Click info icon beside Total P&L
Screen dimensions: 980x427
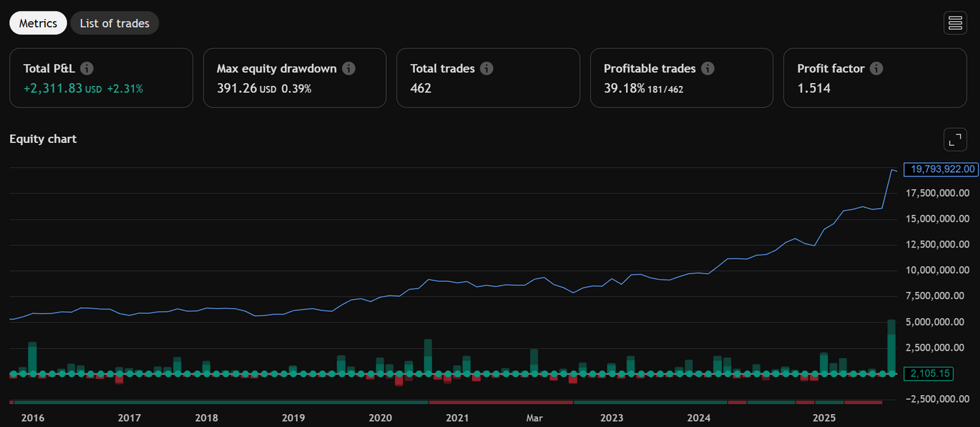[x=87, y=68]
